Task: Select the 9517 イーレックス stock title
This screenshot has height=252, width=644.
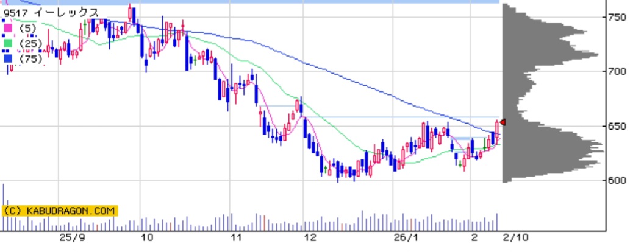Action: [x=51, y=12]
